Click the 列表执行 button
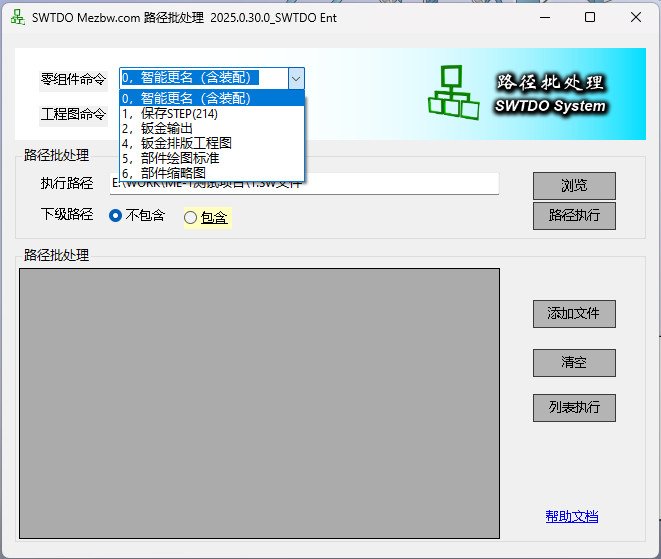This screenshot has height=559, width=661. pyautogui.click(x=573, y=408)
